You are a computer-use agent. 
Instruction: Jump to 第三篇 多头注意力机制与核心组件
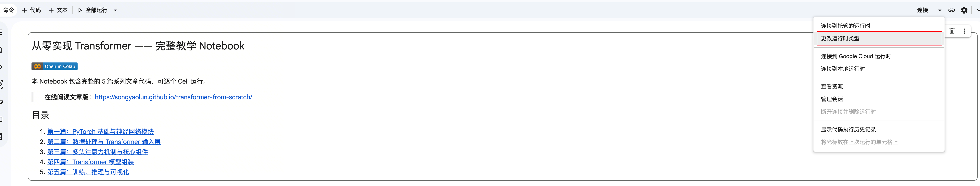[97, 152]
